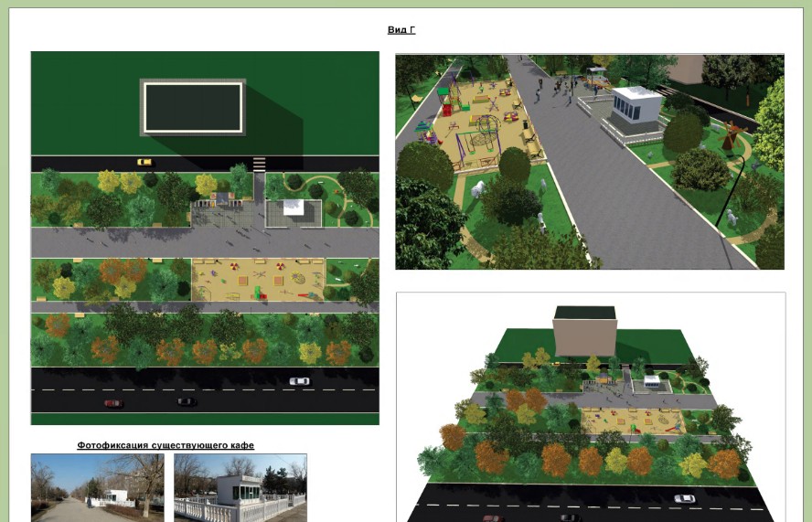Click the white car in the 3D overview
The height and width of the screenshot is (522, 812).
click(683, 498)
